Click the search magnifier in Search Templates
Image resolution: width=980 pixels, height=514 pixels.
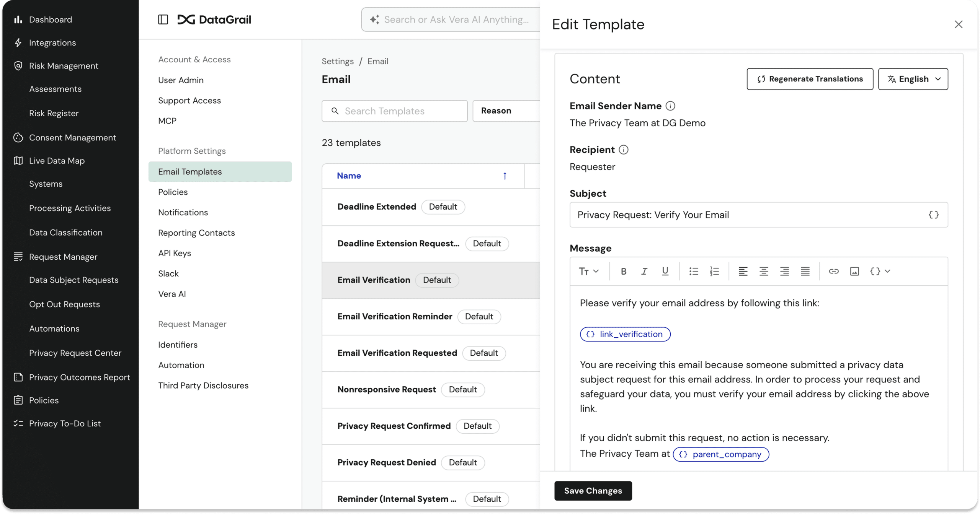[x=335, y=111]
